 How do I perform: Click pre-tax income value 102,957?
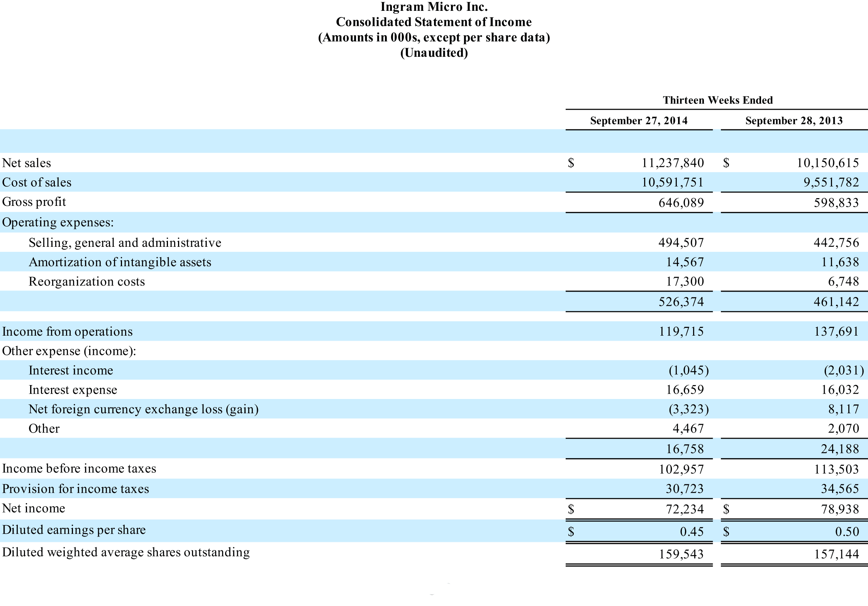682,469
